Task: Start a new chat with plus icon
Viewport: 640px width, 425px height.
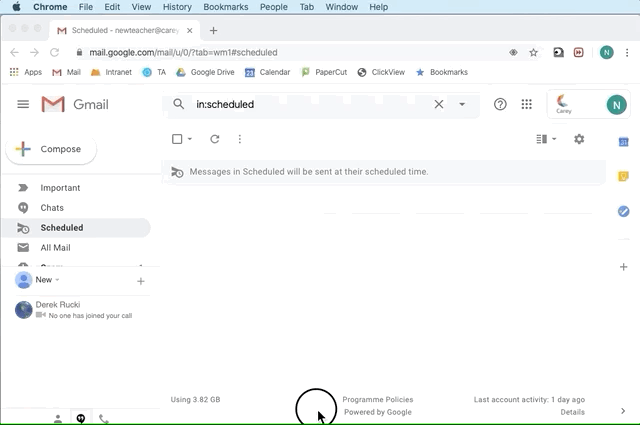Action: (140, 281)
